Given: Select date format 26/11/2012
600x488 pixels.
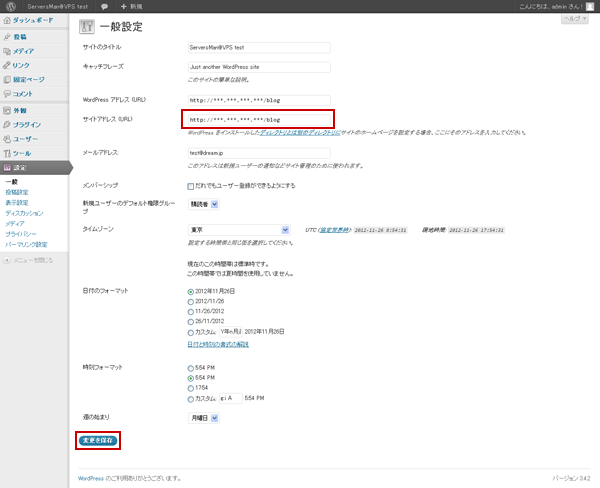Looking at the screenshot, I should point(191,322).
